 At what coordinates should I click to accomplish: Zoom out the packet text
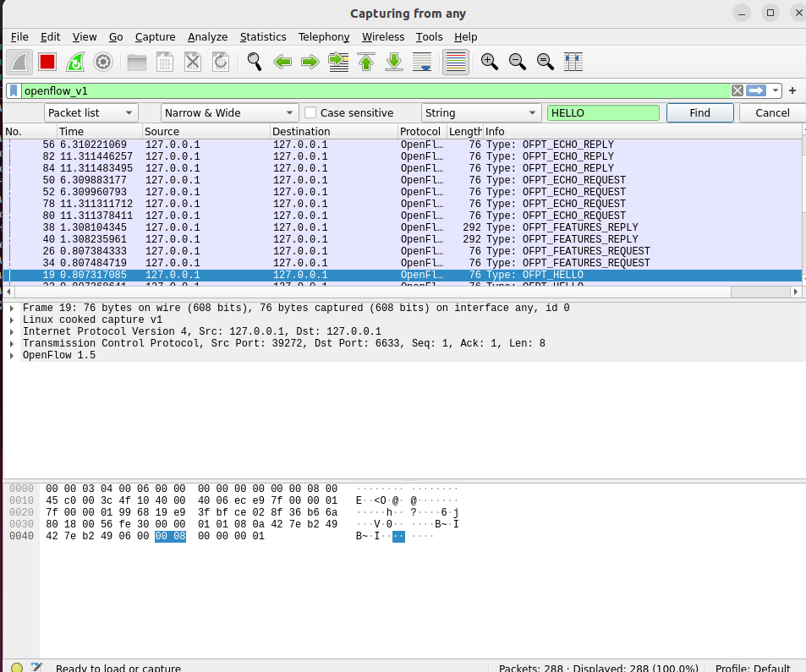[x=517, y=63]
